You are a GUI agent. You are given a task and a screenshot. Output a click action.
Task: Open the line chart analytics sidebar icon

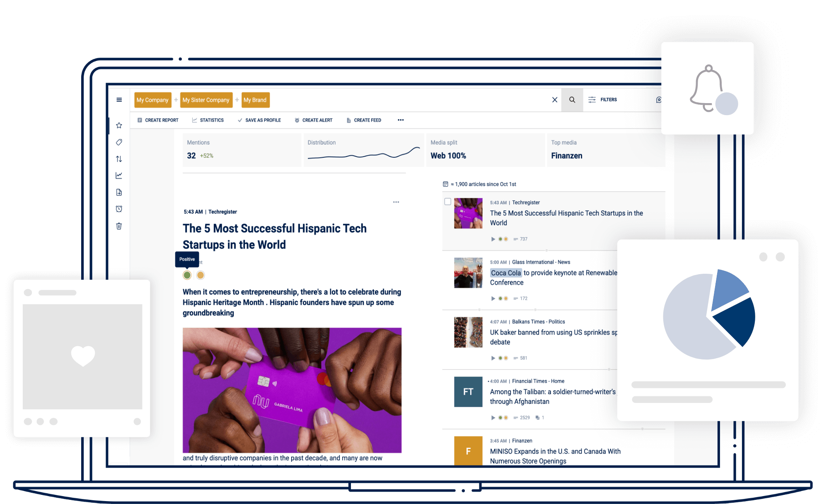click(x=119, y=176)
